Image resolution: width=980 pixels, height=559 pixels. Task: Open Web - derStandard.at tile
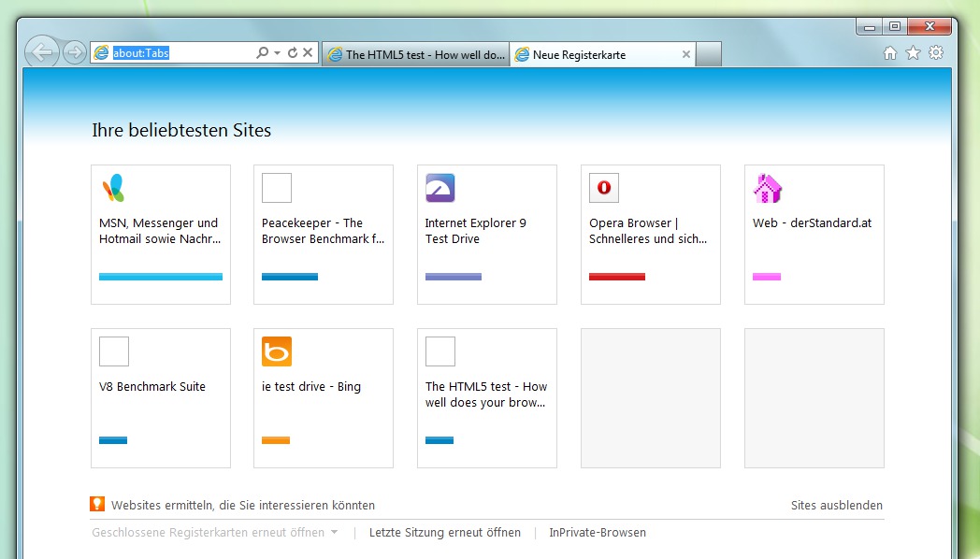tap(814, 235)
